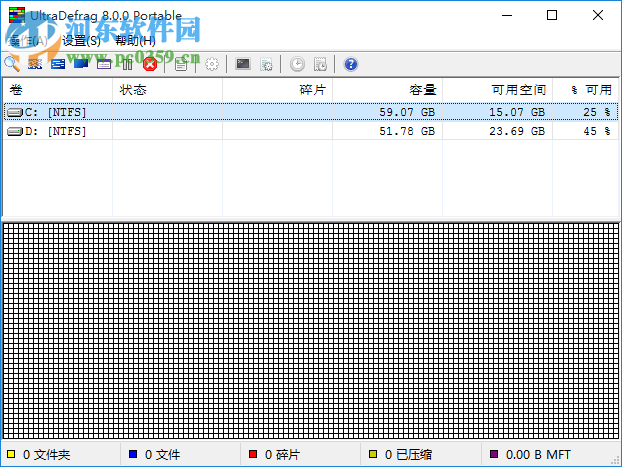Click the red Stop icon
The image size is (622, 467).
tap(150, 64)
